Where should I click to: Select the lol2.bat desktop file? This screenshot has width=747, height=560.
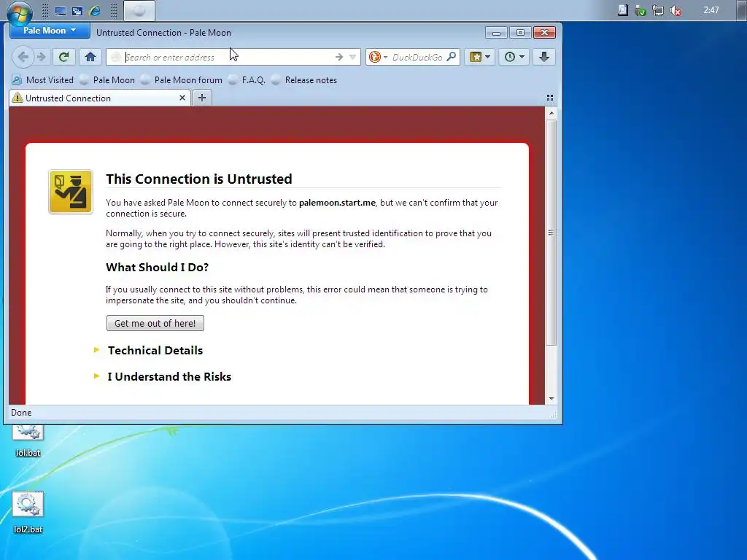click(x=28, y=513)
